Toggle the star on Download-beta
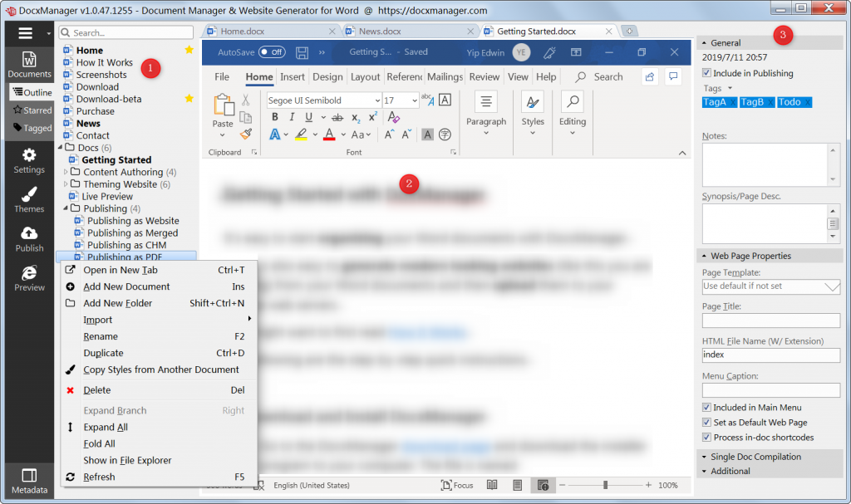The height and width of the screenshot is (504, 851). point(189,98)
